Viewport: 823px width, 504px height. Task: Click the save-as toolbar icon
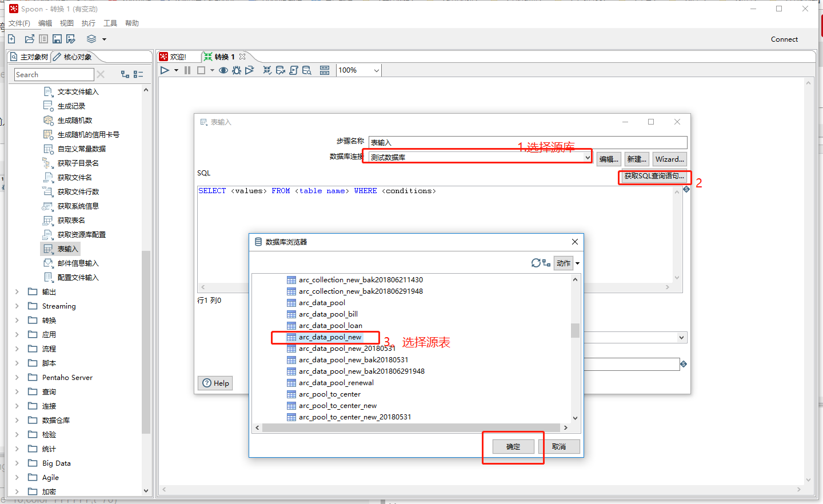tap(71, 39)
